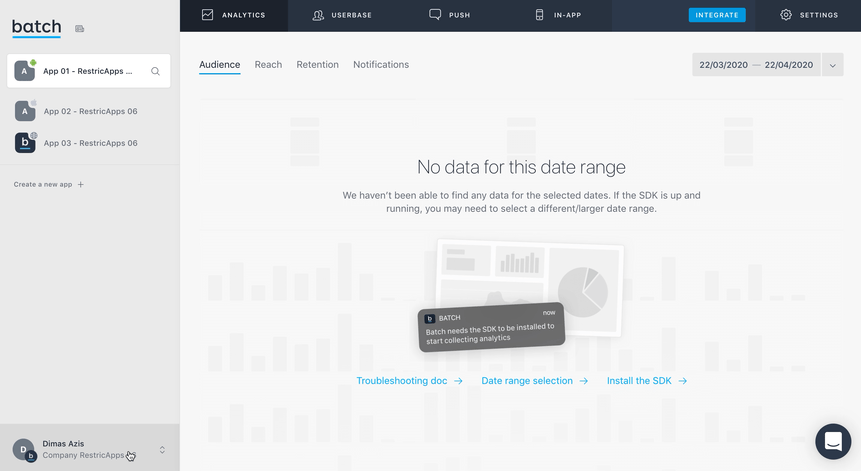Click the Dimas Azis user avatar
861x471 pixels.
coord(24,450)
